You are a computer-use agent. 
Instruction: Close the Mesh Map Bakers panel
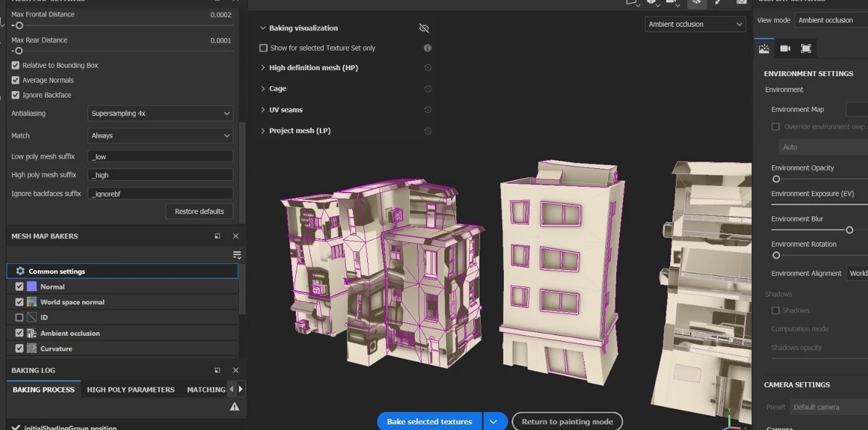(235, 236)
